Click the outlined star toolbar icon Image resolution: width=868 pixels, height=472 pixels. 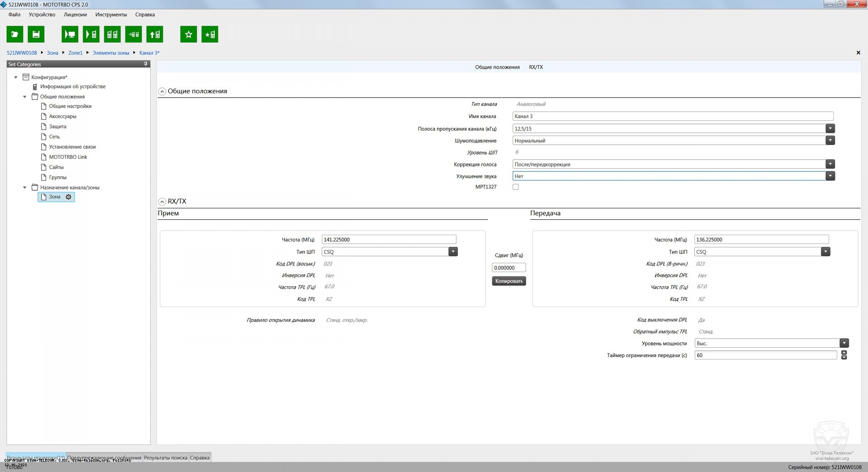tap(189, 34)
